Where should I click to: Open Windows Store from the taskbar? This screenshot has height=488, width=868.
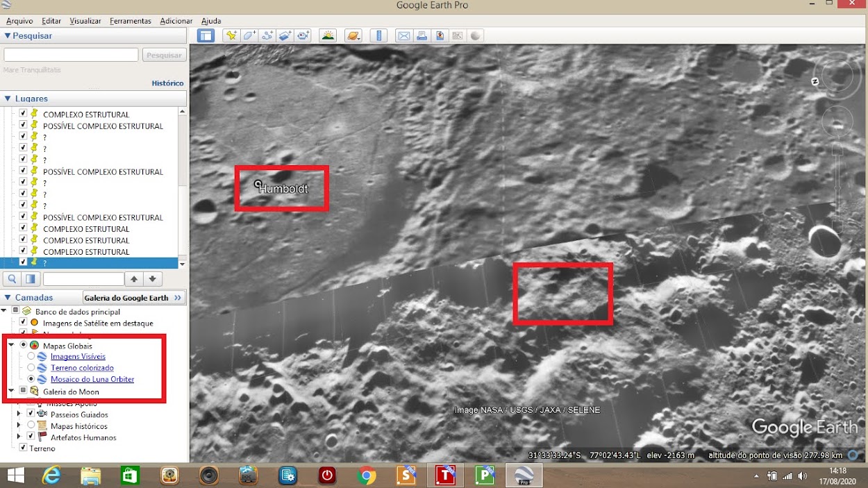[131, 476]
